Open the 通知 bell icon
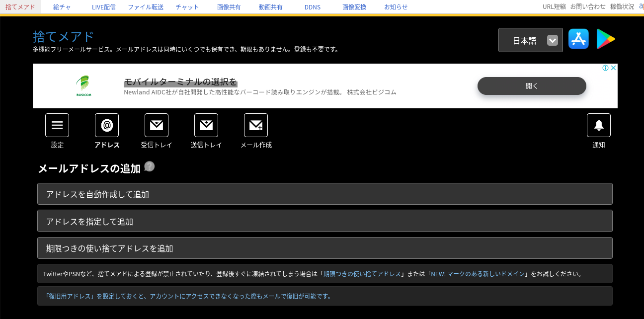 [x=599, y=125]
